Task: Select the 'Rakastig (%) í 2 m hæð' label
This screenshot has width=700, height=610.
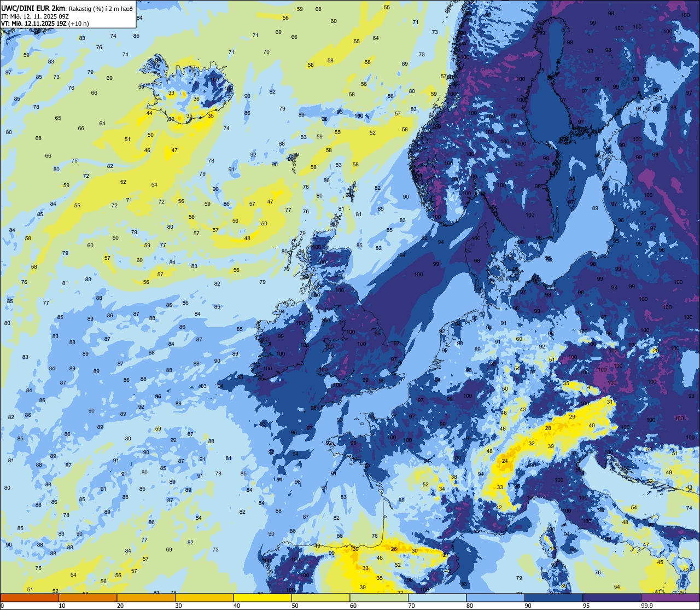Action: [x=100, y=8]
